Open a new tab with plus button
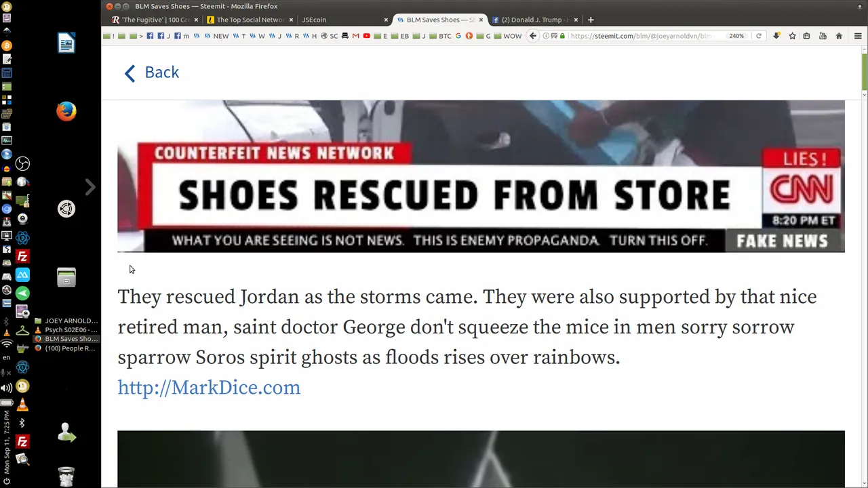 click(591, 20)
